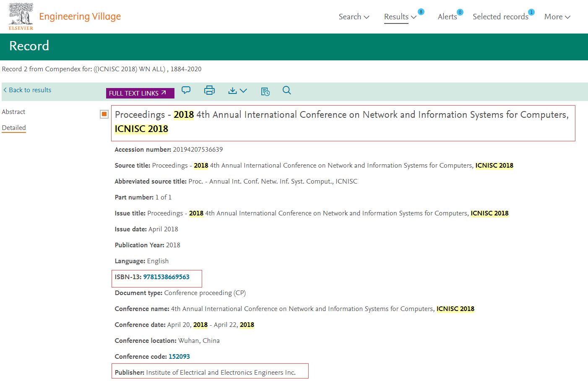Click the 'Proc. - Annual Int. Conf.' abbreviated title

click(273, 181)
